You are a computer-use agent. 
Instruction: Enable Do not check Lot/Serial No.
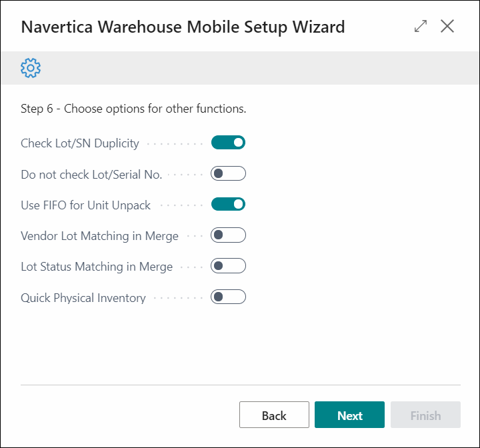click(228, 173)
